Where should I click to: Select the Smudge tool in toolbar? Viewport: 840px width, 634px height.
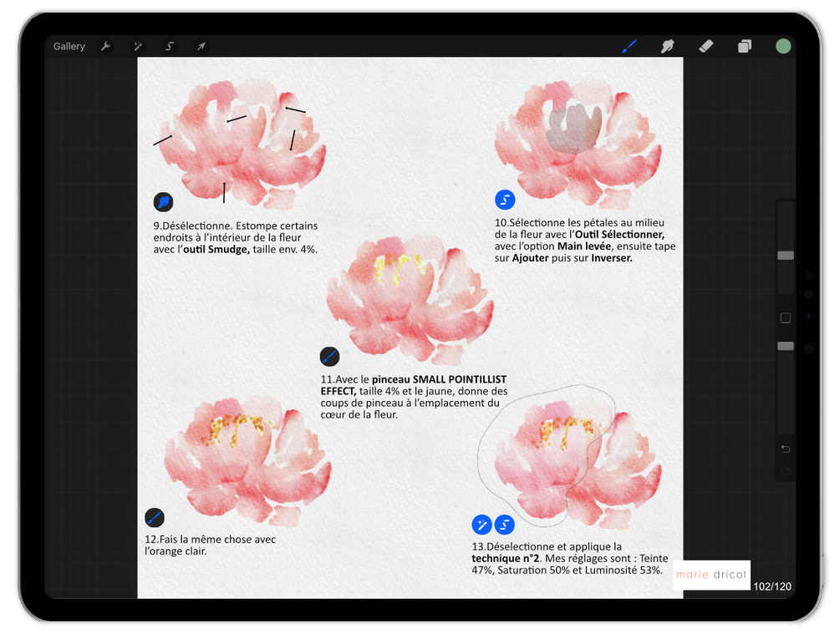668,47
